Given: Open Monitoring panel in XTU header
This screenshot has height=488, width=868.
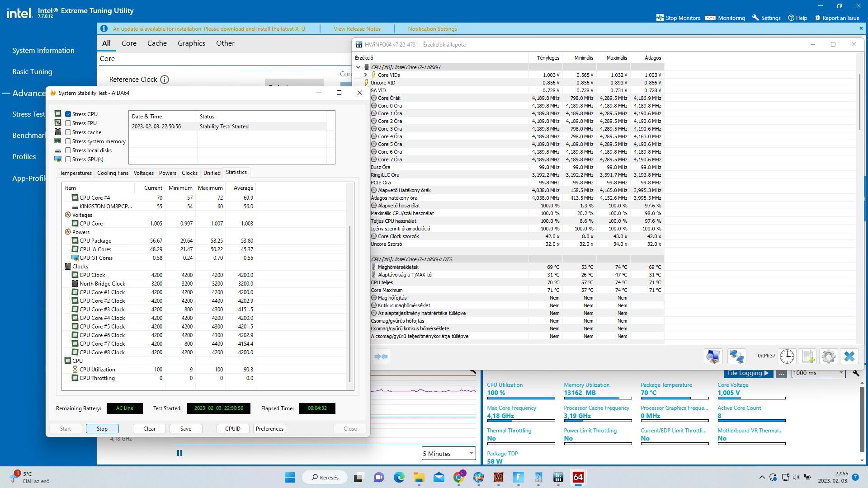Looking at the screenshot, I should tap(725, 18).
